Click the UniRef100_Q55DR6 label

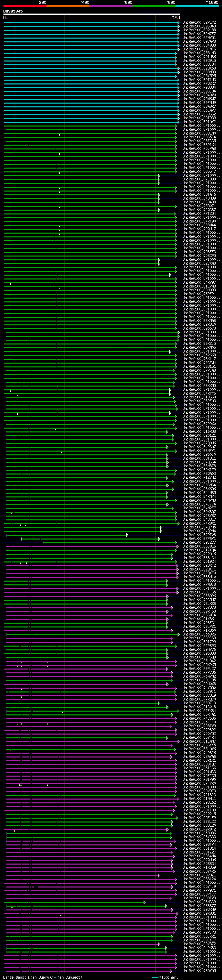(199, 634)
